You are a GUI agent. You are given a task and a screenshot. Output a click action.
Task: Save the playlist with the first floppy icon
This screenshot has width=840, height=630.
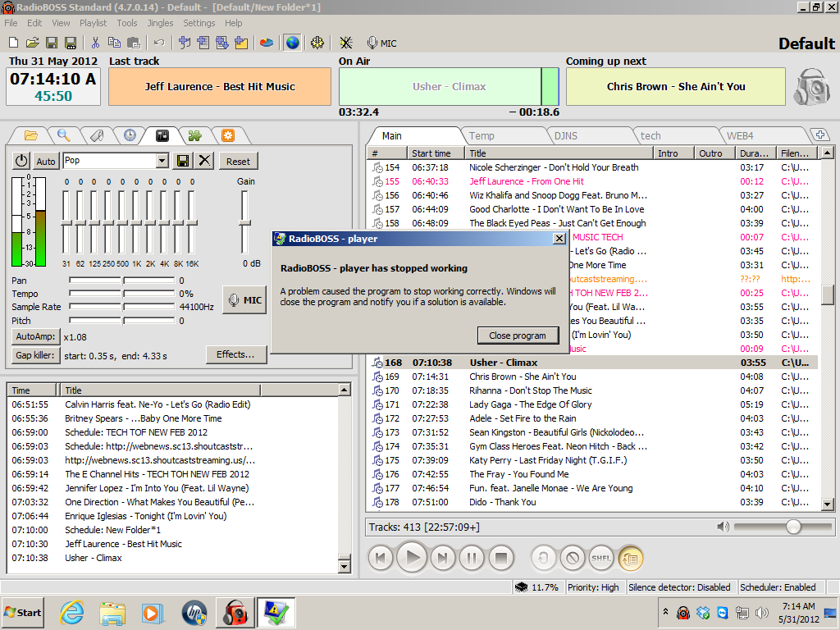pos(52,43)
